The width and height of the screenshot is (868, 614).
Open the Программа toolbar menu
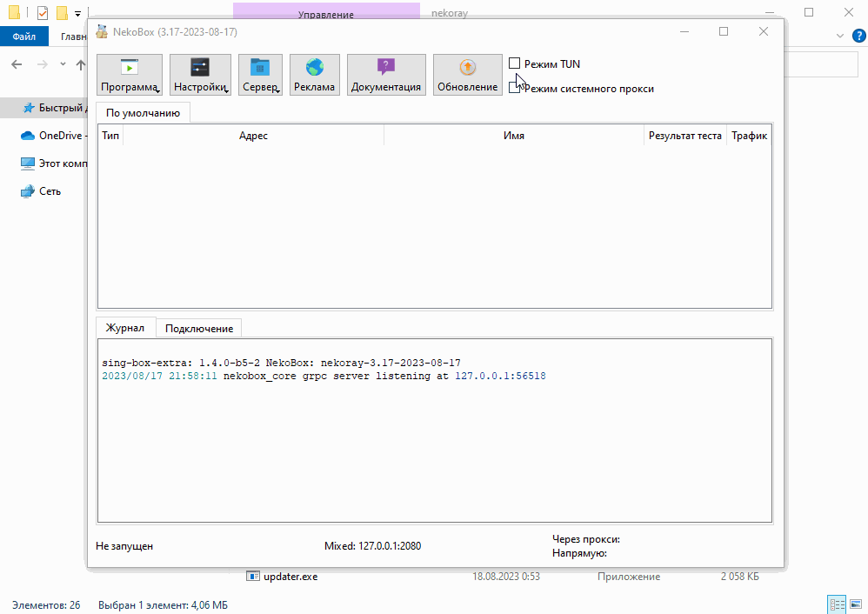coord(130,75)
